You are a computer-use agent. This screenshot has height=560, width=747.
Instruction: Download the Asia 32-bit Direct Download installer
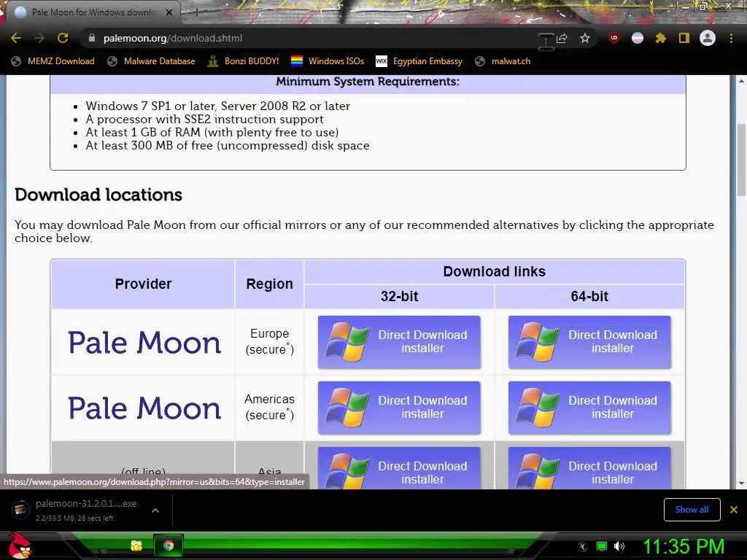[399, 468]
